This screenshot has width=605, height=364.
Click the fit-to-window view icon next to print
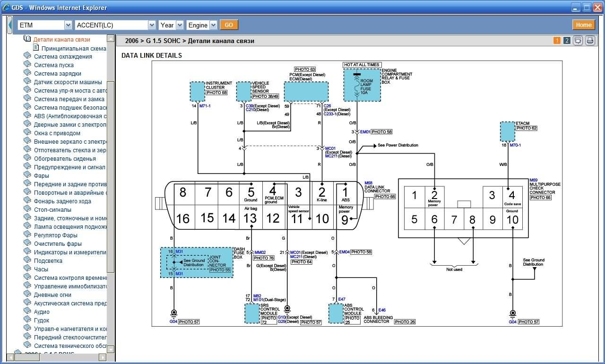tap(578, 41)
